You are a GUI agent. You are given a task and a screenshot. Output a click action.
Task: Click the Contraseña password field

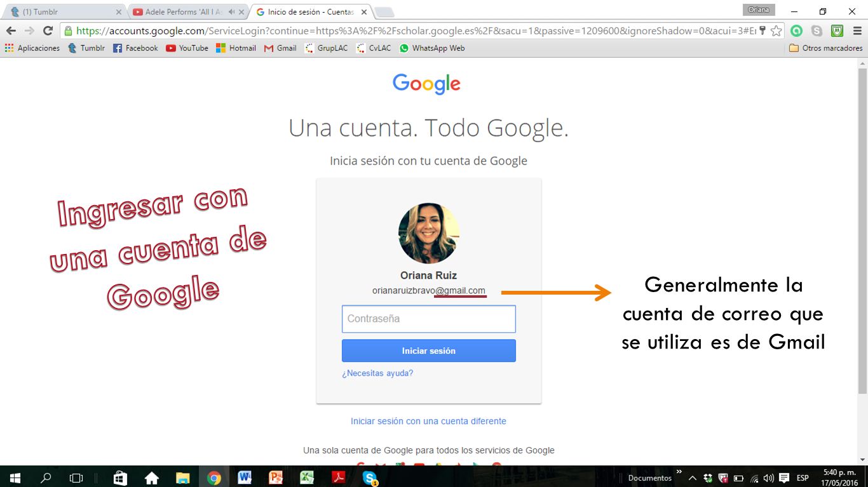(428, 319)
